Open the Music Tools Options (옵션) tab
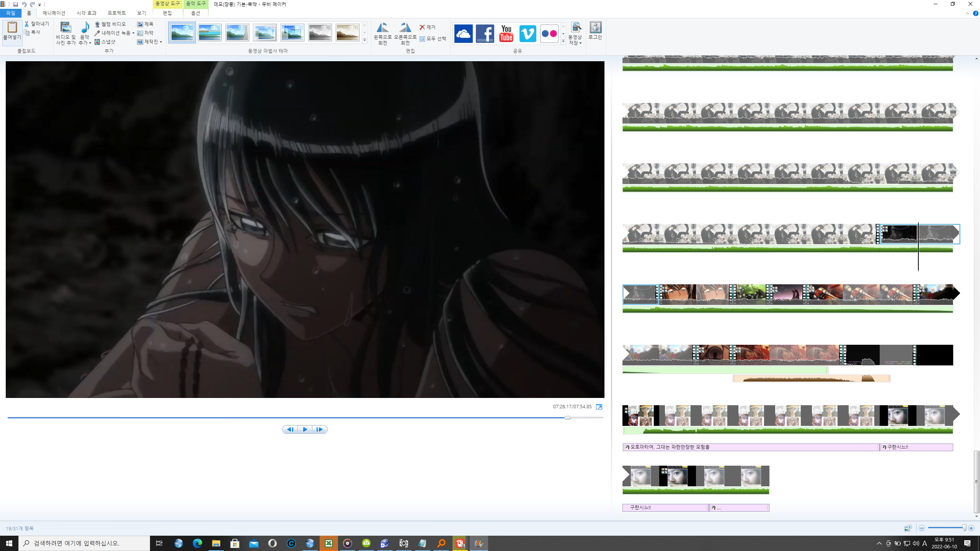Screen dimensions: 980x551 pyautogui.click(x=196, y=13)
